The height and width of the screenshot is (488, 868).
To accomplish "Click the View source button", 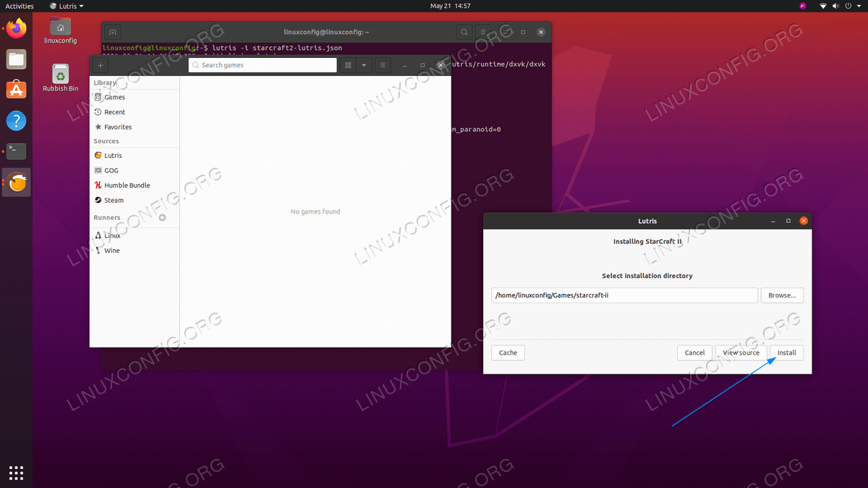I will tap(741, 353).
